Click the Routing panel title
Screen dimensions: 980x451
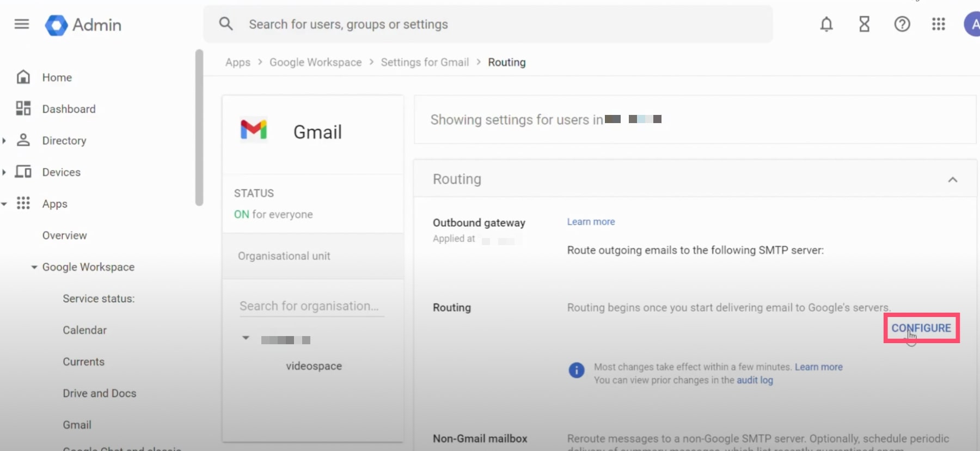pos(457,179)
